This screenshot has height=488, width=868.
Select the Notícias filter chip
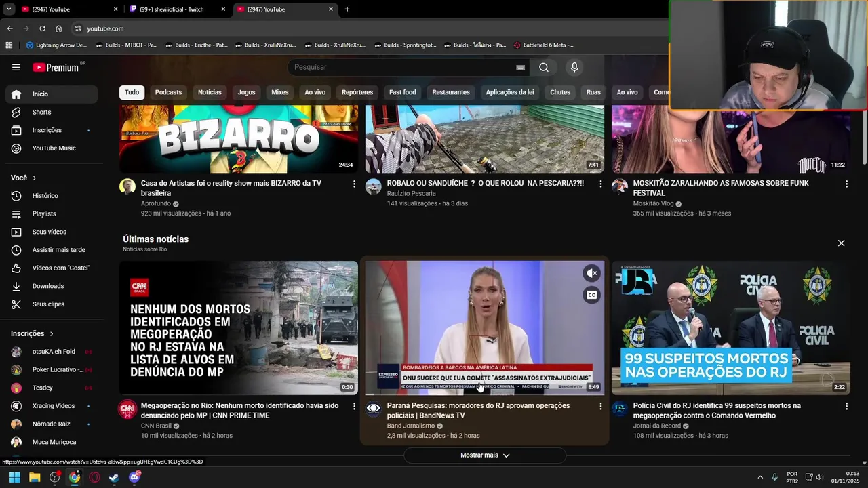(210, 92)
